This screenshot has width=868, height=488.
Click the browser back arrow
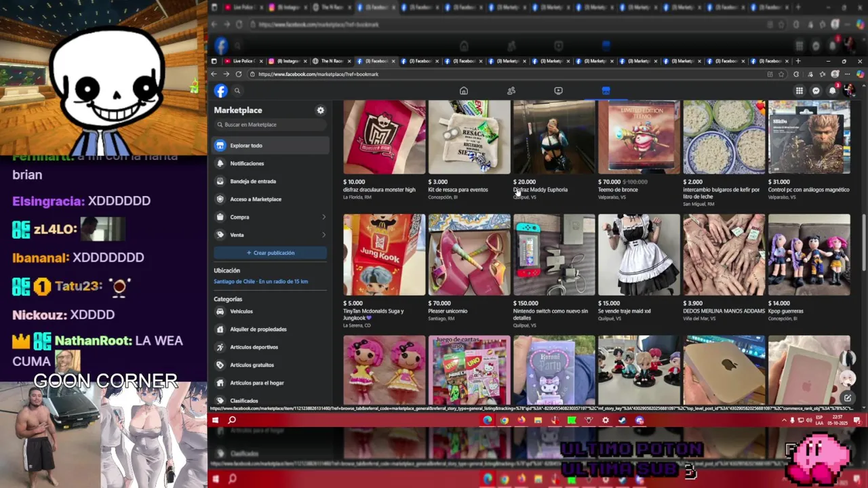214,74
